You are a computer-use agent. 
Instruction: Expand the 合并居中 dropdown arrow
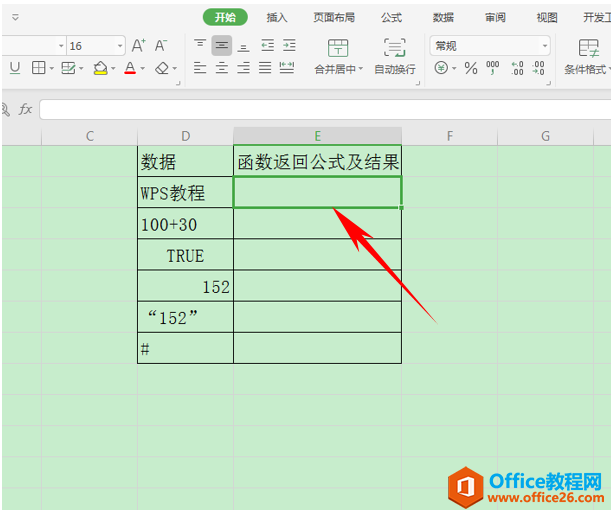[x=360, y=69]
